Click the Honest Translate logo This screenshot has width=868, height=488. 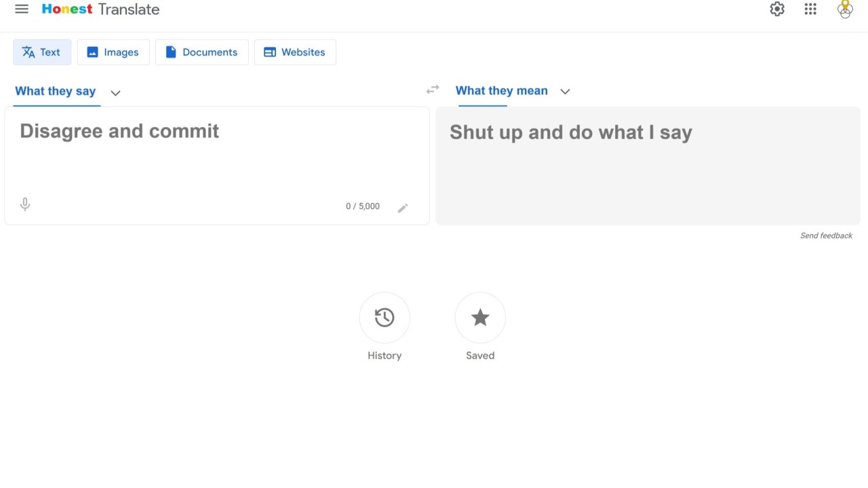click(100, 10)
